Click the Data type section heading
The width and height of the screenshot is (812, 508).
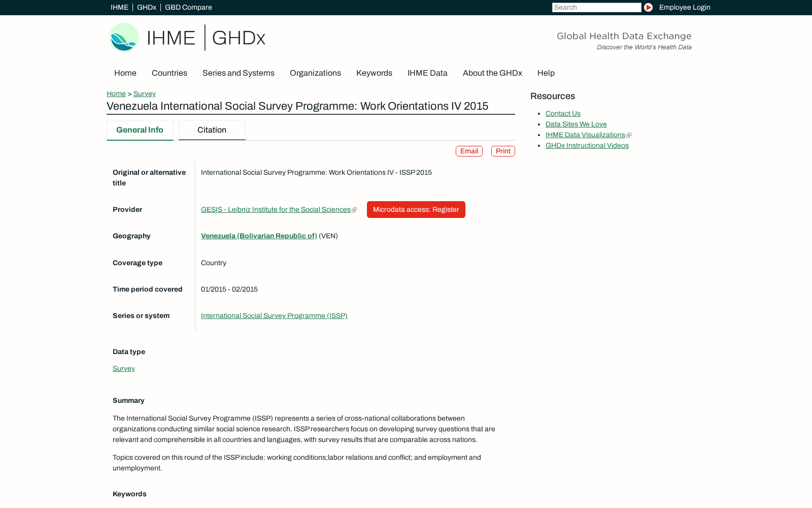(x=129, y=352)
